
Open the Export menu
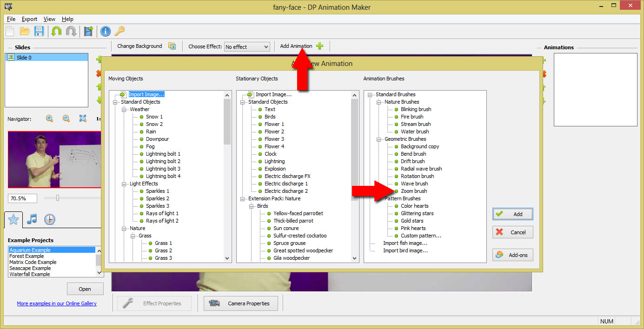click(29, 19)
